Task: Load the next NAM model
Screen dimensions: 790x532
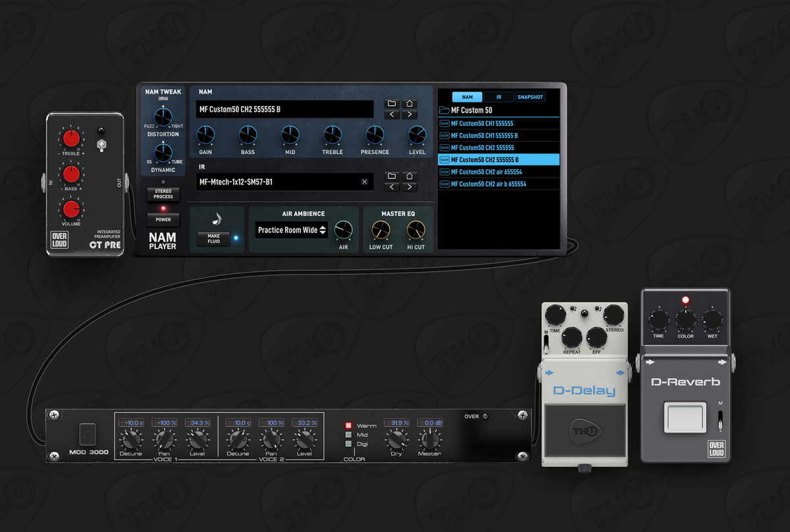Action: [409, 115]
